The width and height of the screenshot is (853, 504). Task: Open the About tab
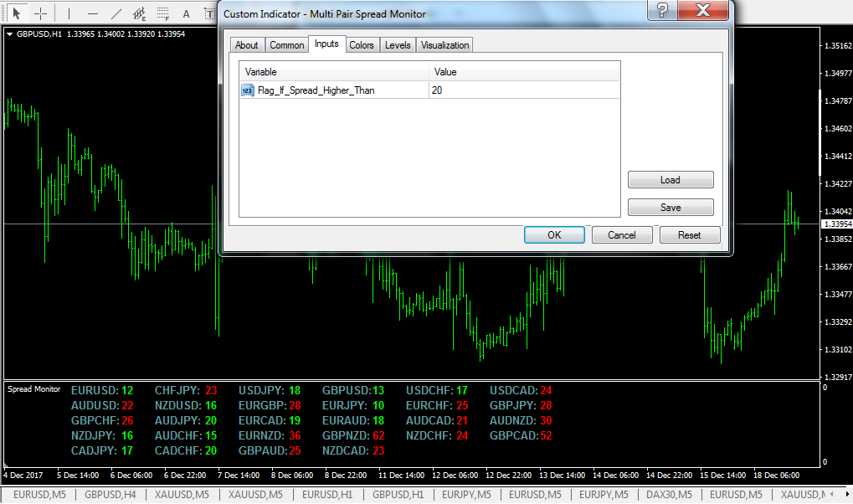(246, 45)
